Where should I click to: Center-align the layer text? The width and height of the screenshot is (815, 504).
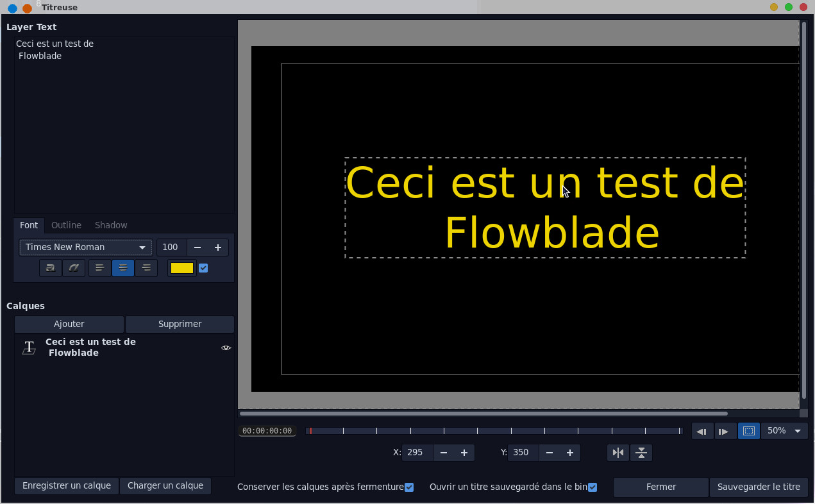[123, 268]
